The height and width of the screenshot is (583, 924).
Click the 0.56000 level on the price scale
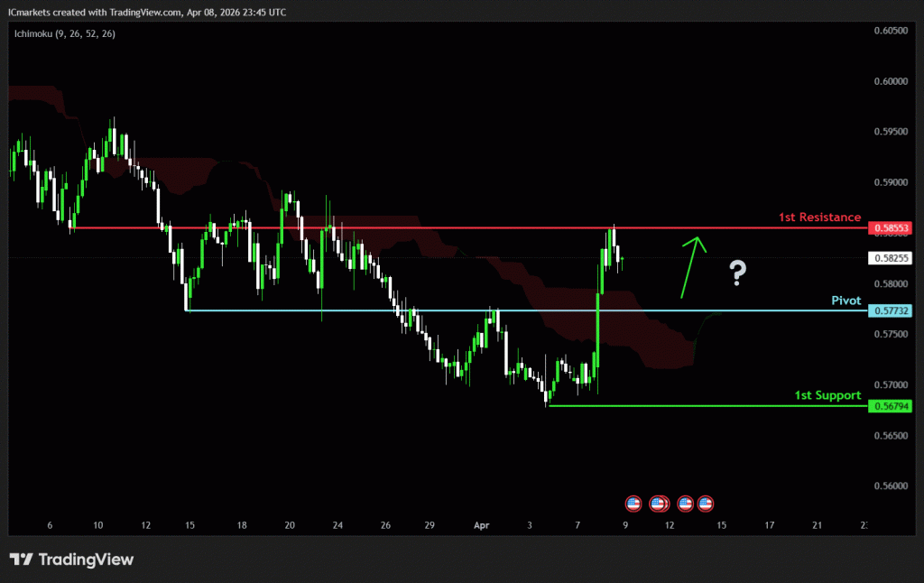(891, 486)
